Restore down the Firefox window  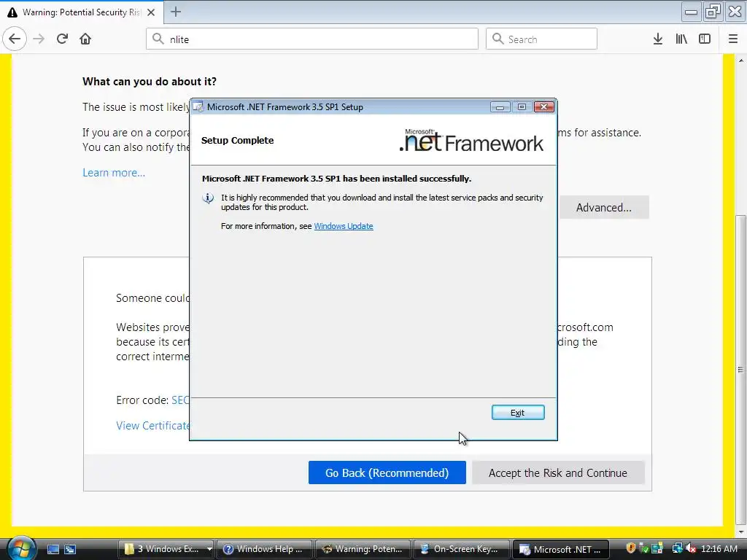(x=713, y=12)
